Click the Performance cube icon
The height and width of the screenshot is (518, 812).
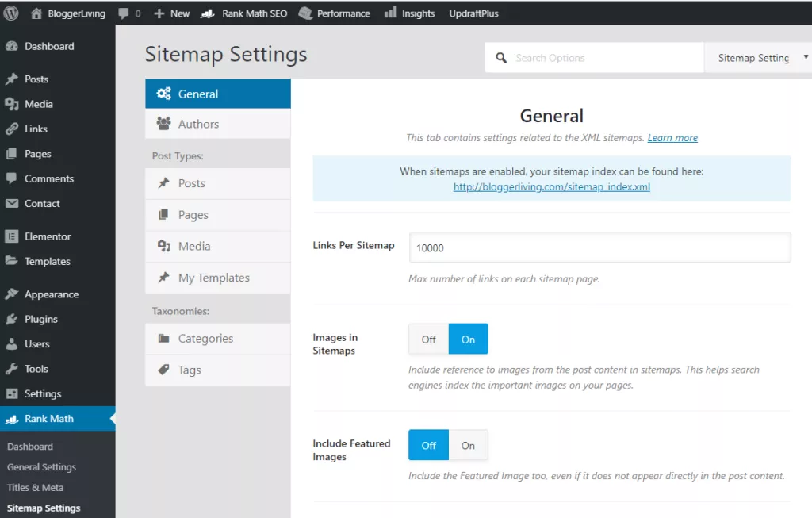click(x=305, y=13)
